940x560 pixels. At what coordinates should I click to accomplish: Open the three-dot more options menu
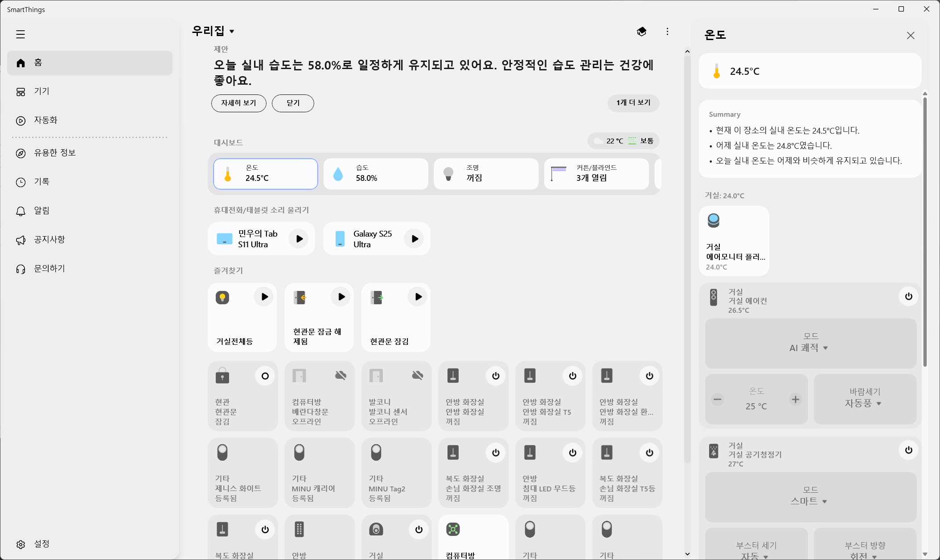click(667, 32)
